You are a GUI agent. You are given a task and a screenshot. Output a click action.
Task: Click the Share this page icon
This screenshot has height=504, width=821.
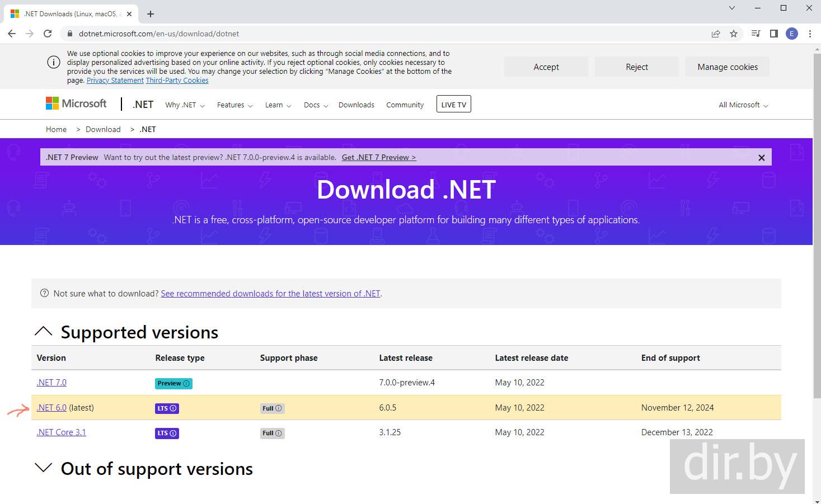[715, 34]
